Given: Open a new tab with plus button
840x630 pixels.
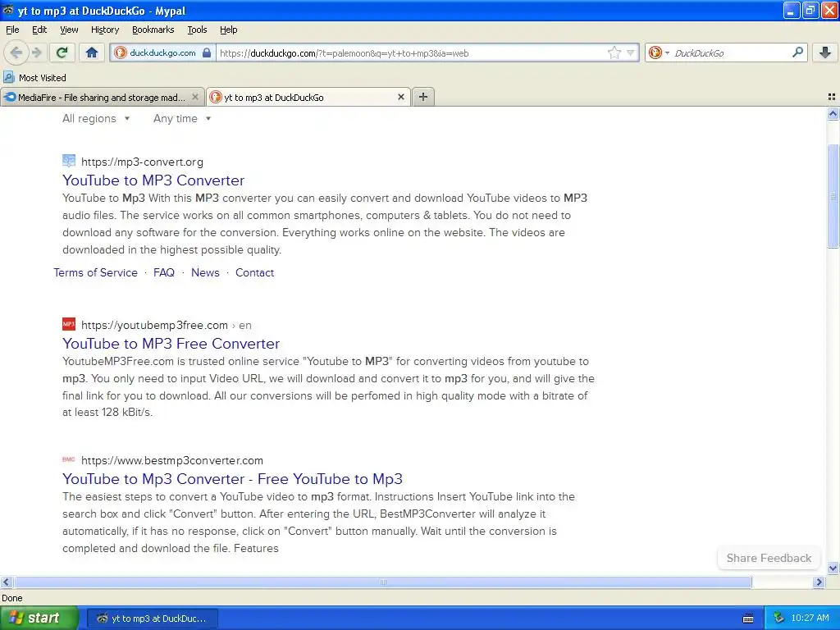Looking at the screenshot, I should coord(423,97).
